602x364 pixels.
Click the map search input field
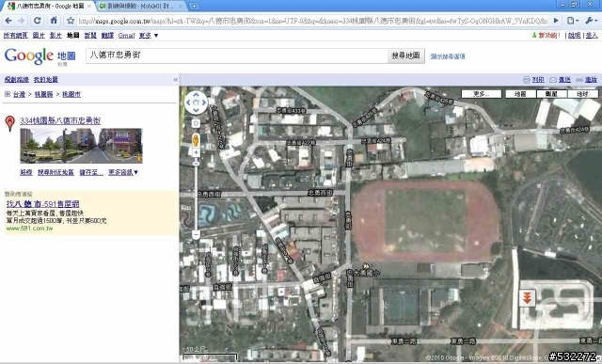click(236, 55)
